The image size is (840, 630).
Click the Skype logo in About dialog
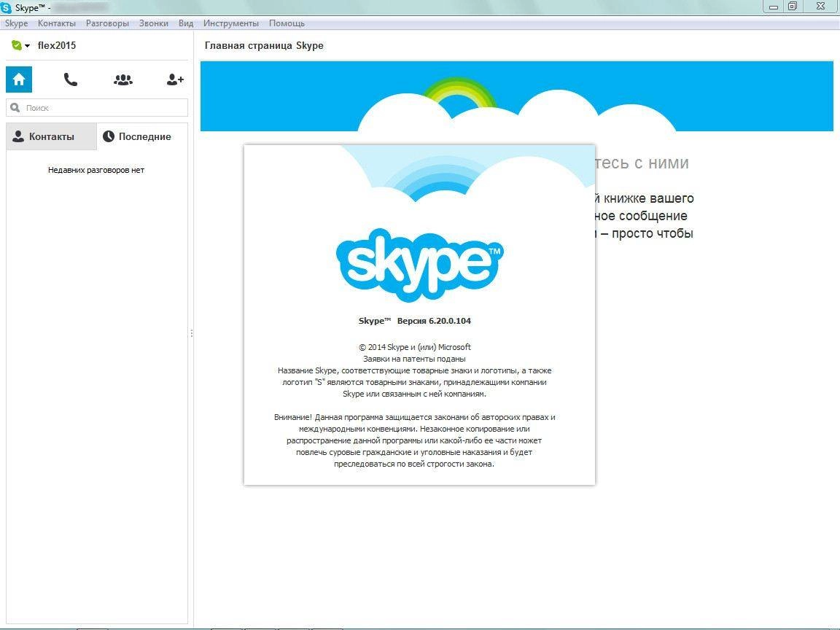[419, 265]
